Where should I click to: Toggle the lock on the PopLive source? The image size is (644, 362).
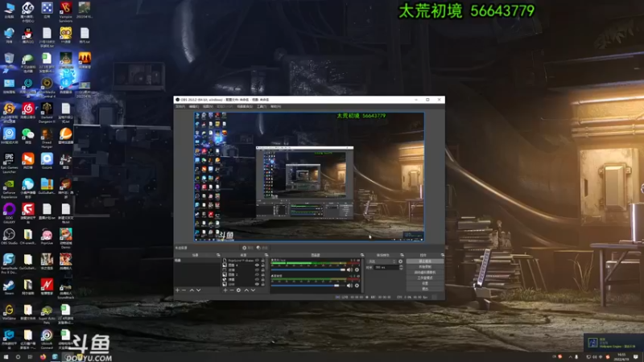click(x=263, y=260)
